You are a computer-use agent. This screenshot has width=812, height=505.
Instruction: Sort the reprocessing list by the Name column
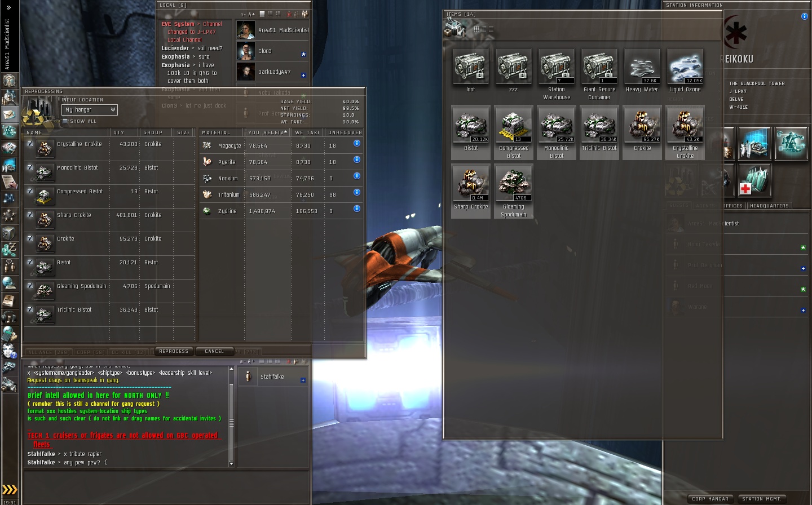point(67,132)
